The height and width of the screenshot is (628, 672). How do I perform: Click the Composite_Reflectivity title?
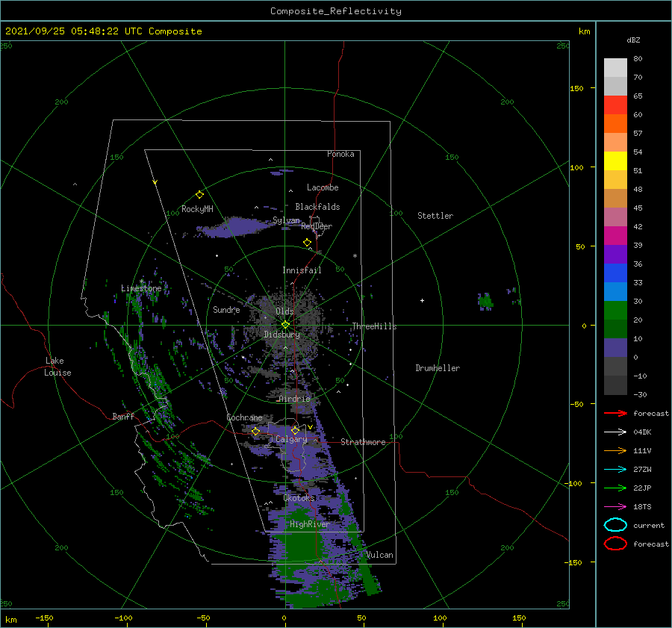pos(336,11)
